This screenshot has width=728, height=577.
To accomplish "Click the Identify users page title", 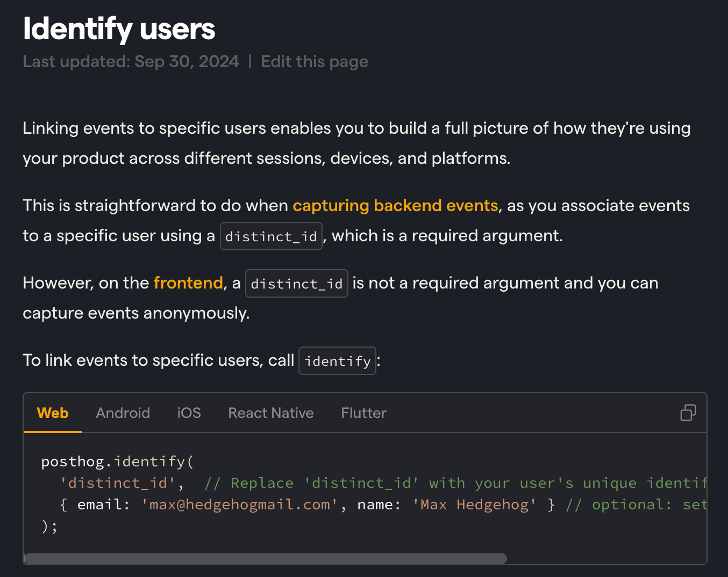I will [x=118, y=30].
